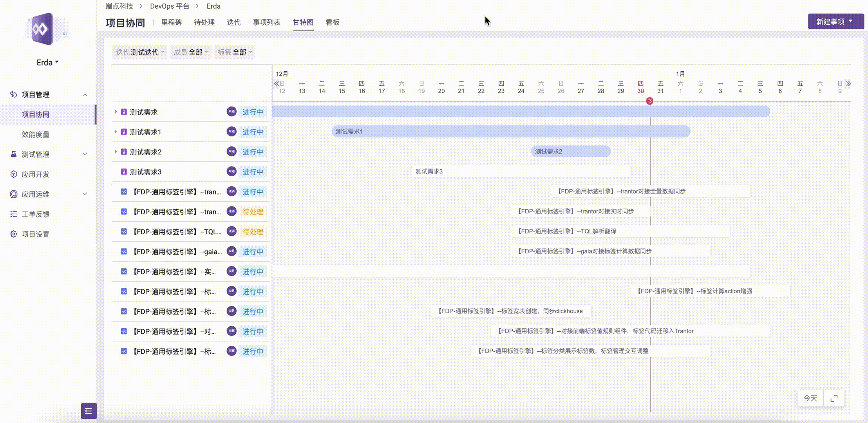Screen dimensions: 868x423
Task: Click the 应用开发 hexagon icon
Action: click(x=13, y=174)
